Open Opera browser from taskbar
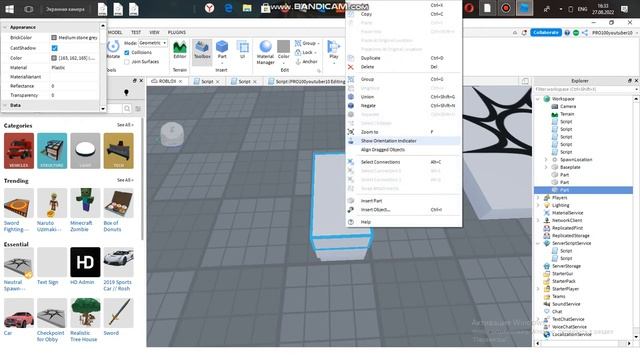The height and width of the screenshot is (360, 640). (x=469, y=9)
